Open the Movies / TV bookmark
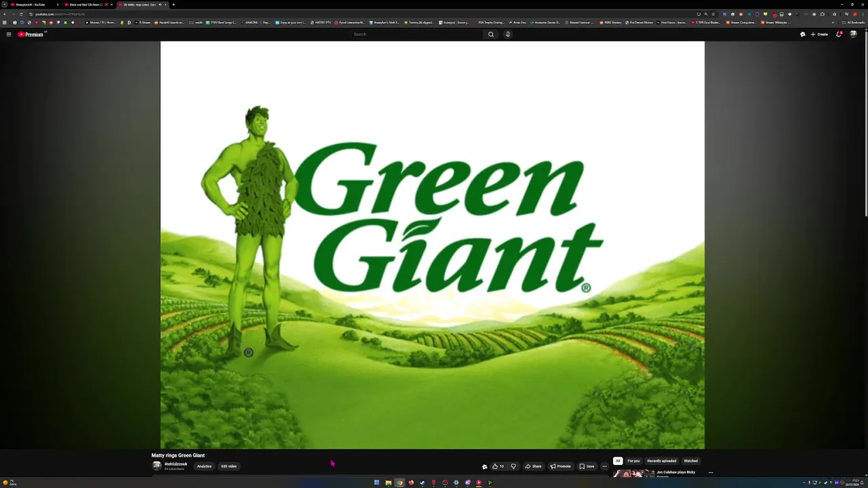The height and width of the screenshot is (488, 868). (101, 22)
